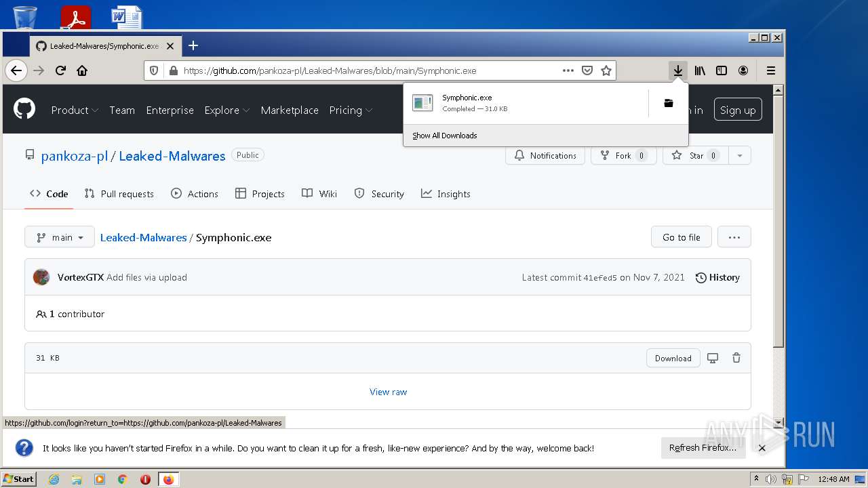Show the sidebars toolbar button
The width and height of the screenshot is (868, 488).
[722, 70]
